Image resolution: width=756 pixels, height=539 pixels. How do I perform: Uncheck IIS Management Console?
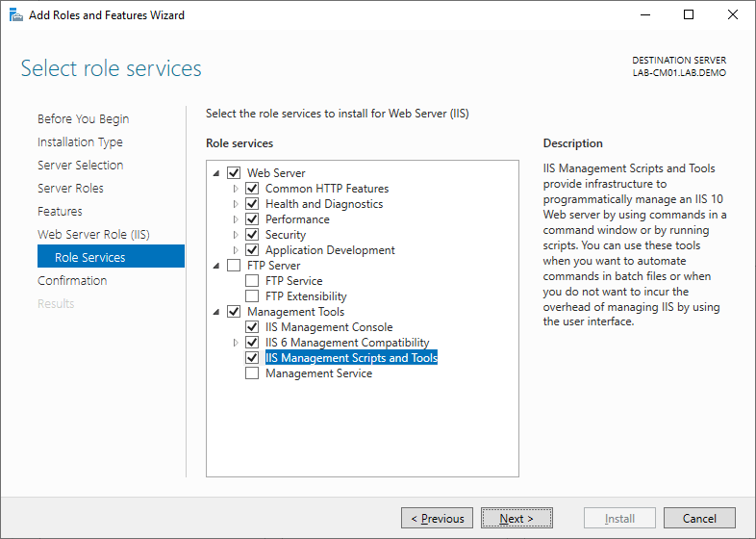pyautogui.click(x=252, y=327)
